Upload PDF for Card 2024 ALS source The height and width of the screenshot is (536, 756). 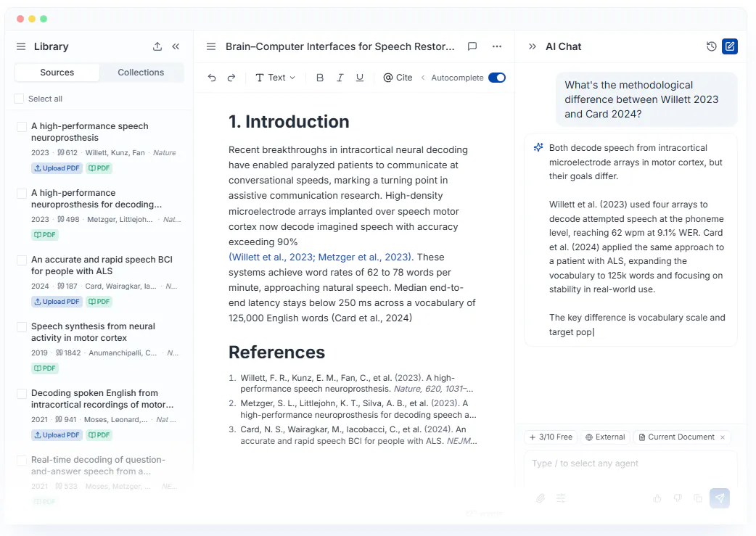pos(57,302)
